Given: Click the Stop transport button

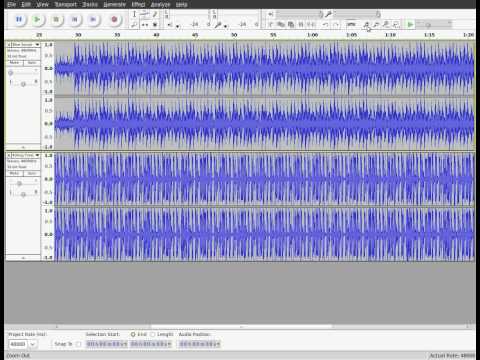Looking at the screenshot, I should (x=56, y=20).
